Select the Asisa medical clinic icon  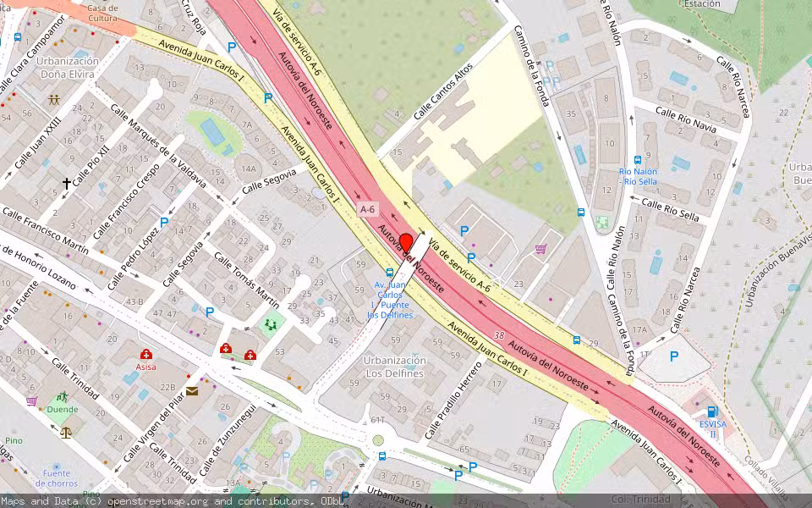(145, 354)
